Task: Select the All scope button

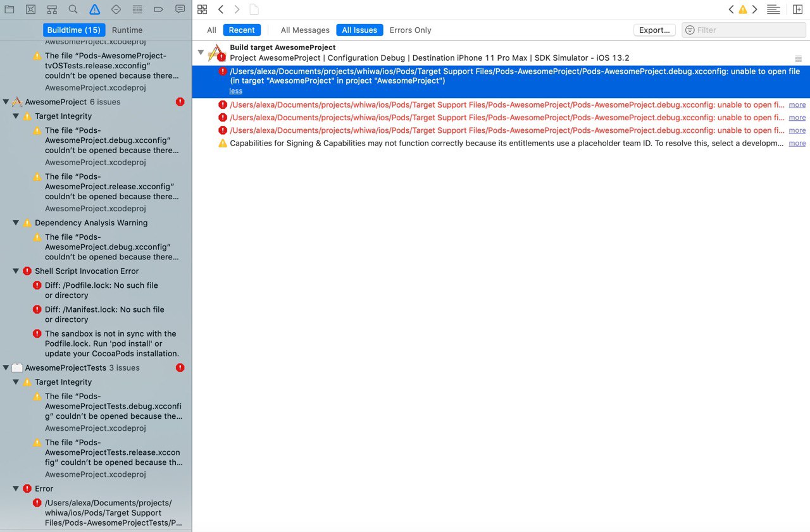Action: (211, 30)
